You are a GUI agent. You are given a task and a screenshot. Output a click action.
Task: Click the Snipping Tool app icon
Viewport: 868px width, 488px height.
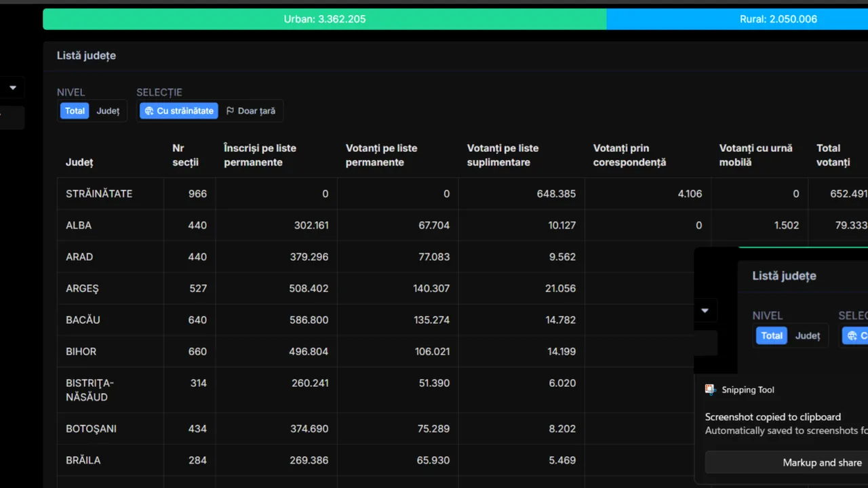[711, 390]
